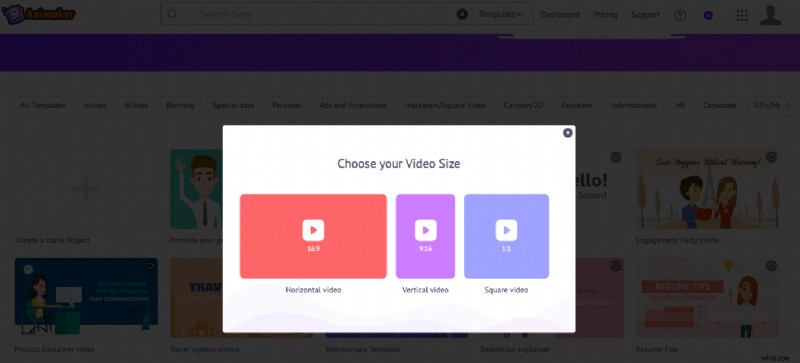Select the Explainer category tab
This screenshot has width=800, height=363.
coord(577,105)
